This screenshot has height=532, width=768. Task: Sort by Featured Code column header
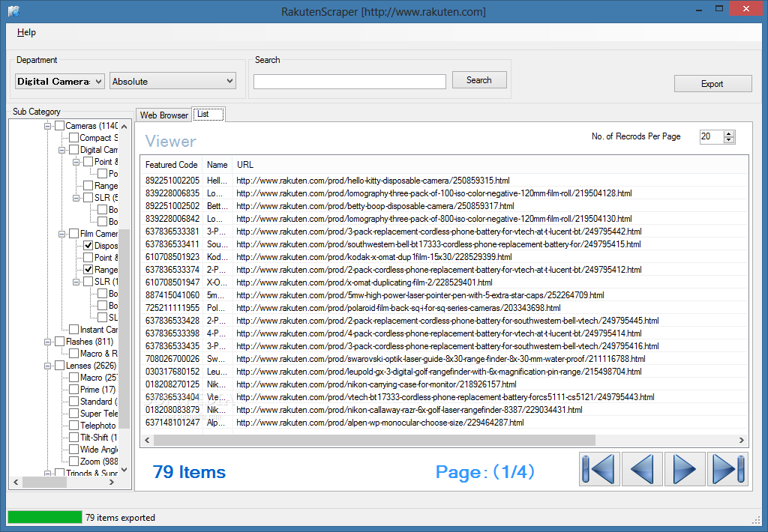(x=172, y=165)
